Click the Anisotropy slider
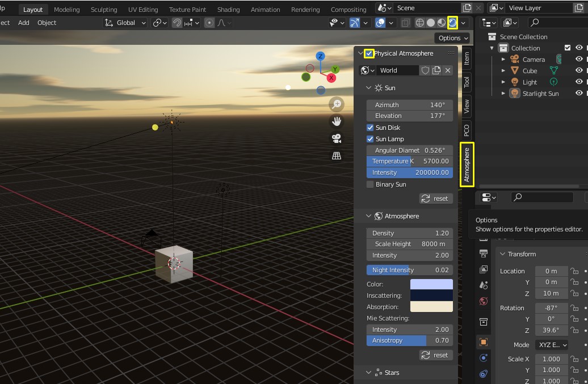 (x=410, y=340)
